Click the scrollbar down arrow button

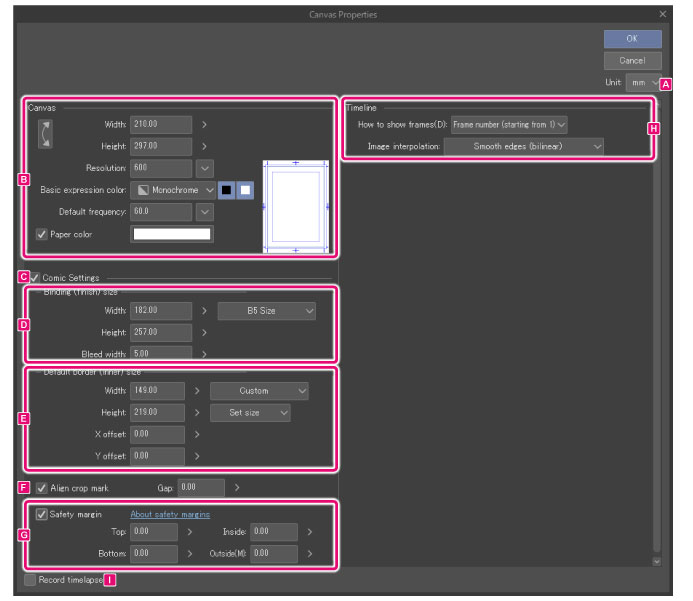point(657,561)
